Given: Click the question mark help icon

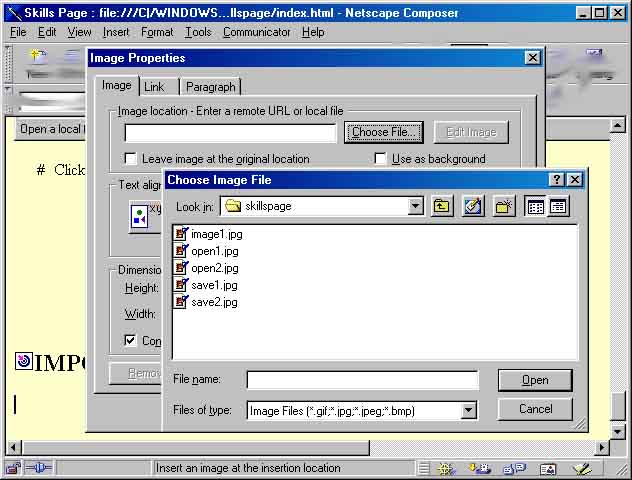Looking at the screenshot, I should pos(556,179).
